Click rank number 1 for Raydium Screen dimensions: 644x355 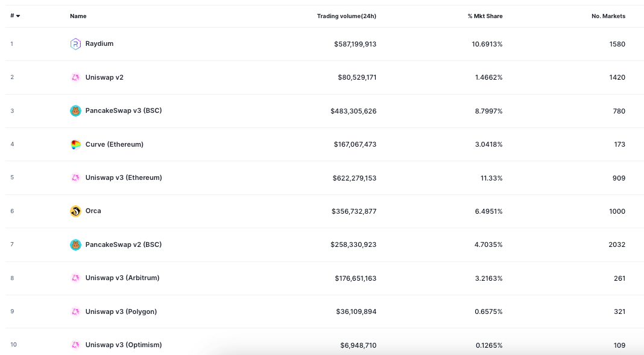tap(12, 43)
